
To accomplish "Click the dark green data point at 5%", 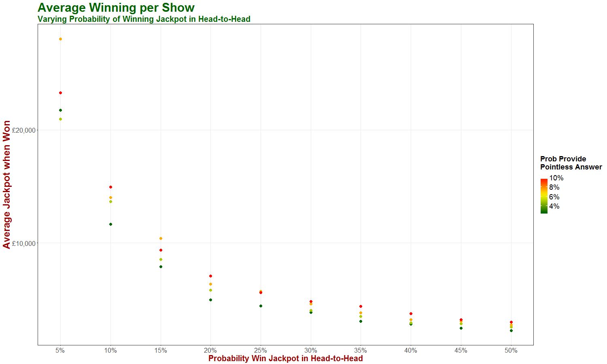I will click(60, 110).
